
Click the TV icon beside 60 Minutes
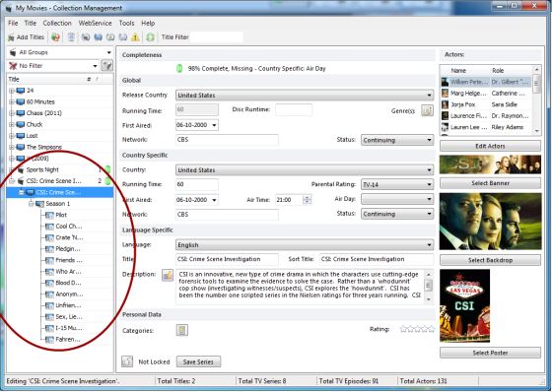[21, 101]
